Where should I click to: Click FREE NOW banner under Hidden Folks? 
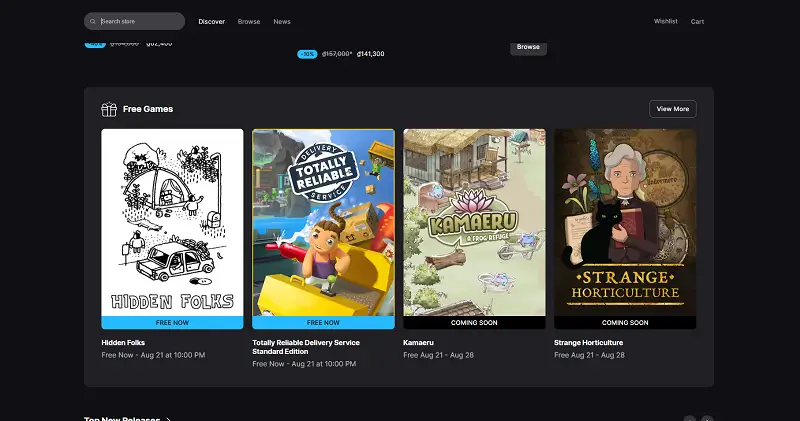point(172,323)
